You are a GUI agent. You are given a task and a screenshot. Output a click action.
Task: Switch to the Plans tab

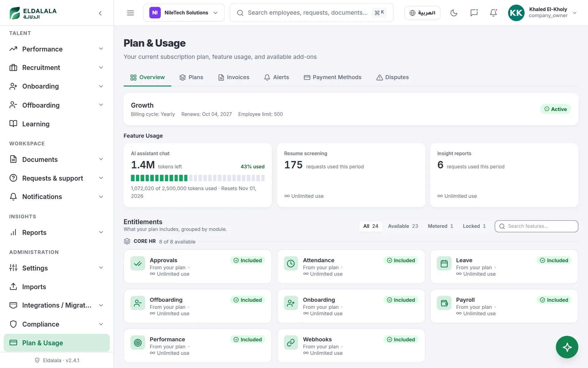(x=191, y=77)
